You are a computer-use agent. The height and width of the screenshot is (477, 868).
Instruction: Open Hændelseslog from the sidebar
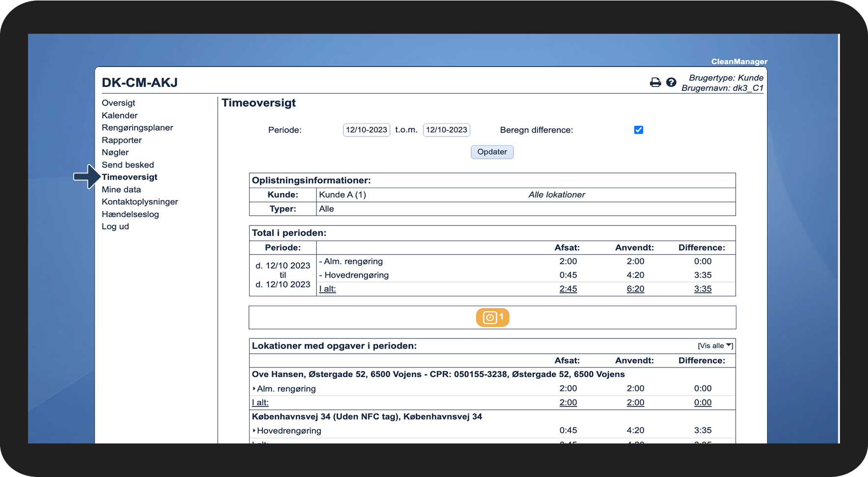point(130,214)
